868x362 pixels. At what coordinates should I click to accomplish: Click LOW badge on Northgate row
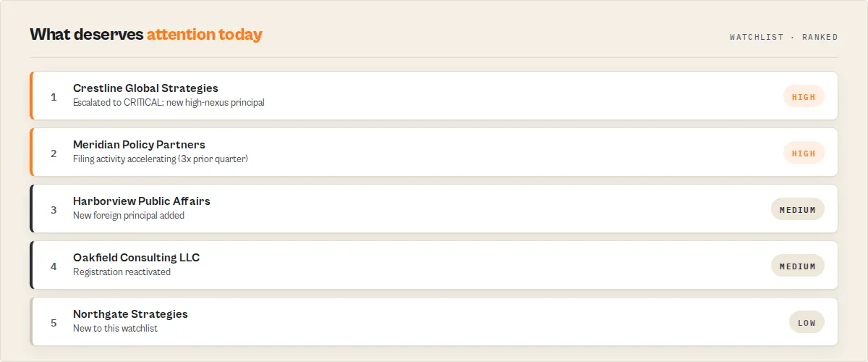807,322
